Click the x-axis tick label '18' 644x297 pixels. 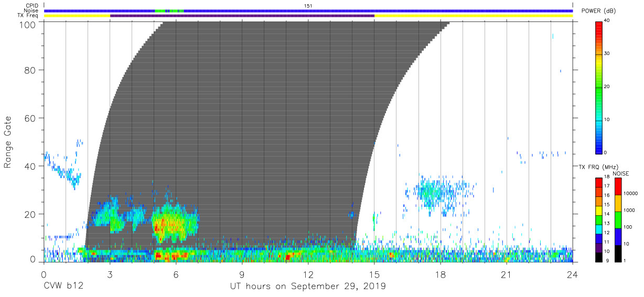[x=441, y=274]
